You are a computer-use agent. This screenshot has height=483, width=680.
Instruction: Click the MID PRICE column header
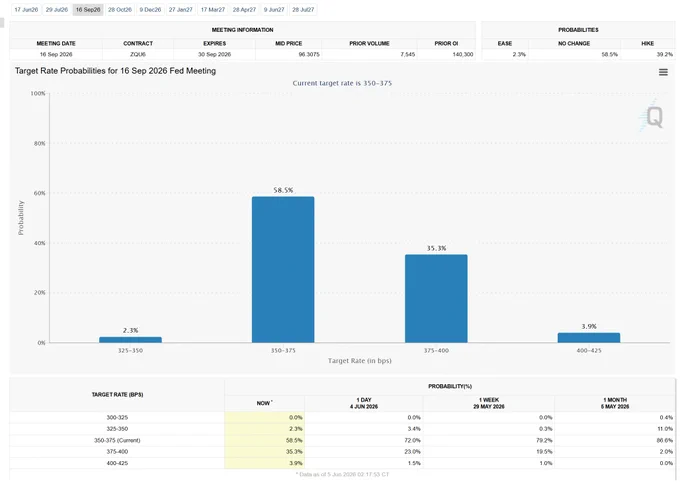tap(288, 43)
